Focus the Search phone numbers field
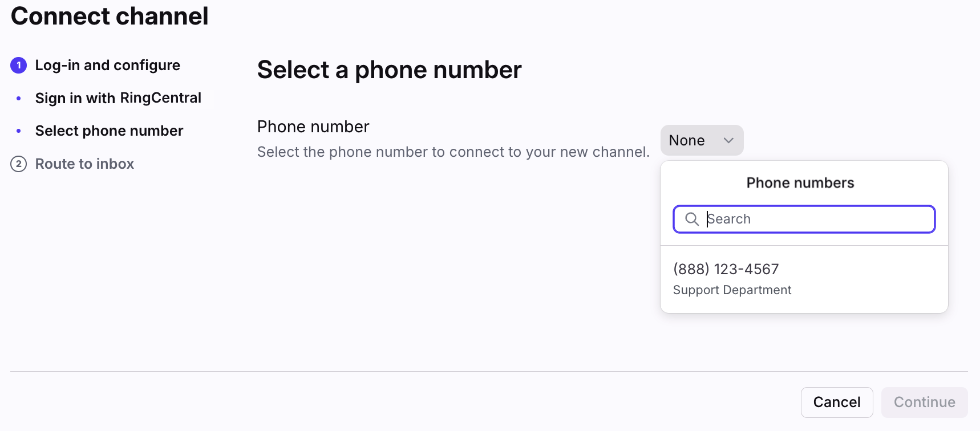The height and width of the screenshot is (431, 980). coord(816,219)
